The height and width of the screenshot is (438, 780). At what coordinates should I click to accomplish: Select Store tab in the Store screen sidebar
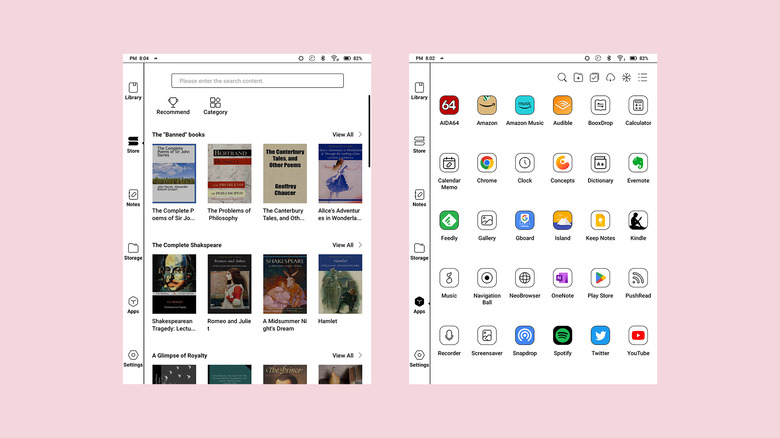pyautogui.click(x=133, y=145)
